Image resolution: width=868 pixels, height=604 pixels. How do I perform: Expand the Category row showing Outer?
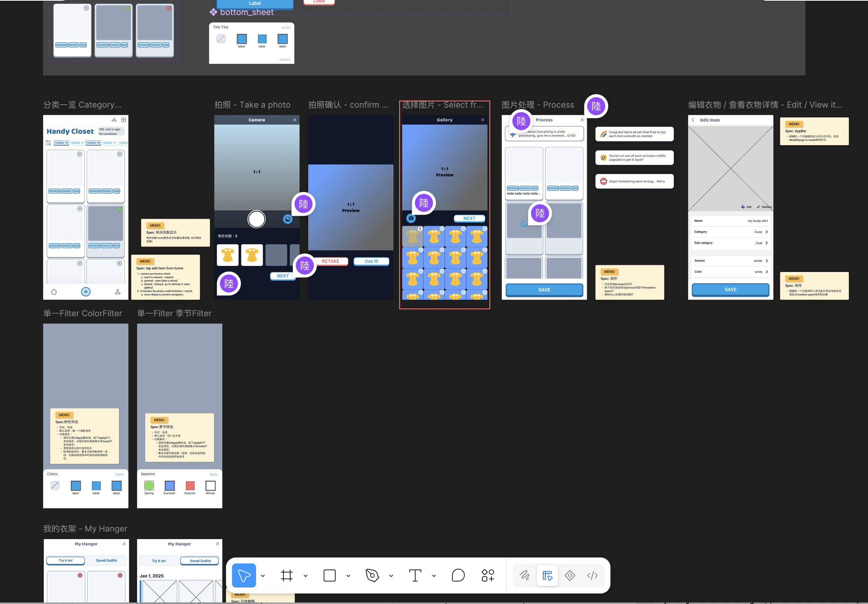(730, 232)
